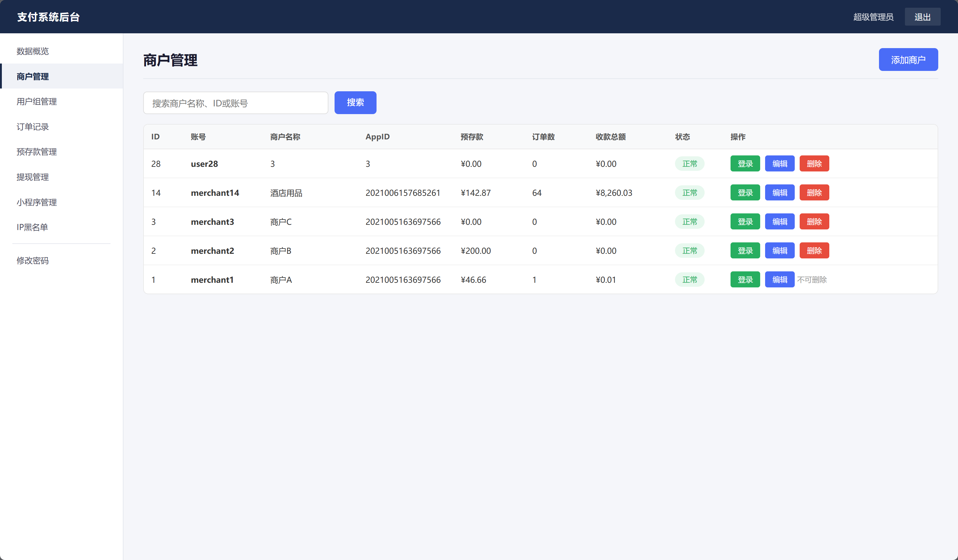Click total amount ¥0.01
This screenshot has width=958, height=560.
coord(606,280)
